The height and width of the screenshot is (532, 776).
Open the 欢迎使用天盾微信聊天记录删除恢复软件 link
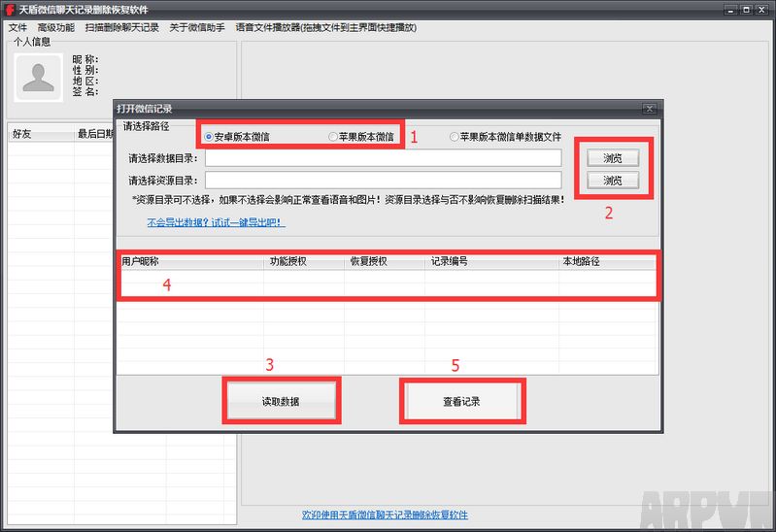tap(385, 515)
